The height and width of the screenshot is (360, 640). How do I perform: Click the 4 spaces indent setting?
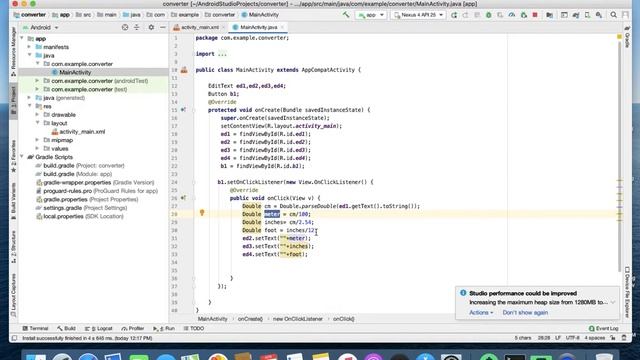(594, 338)
